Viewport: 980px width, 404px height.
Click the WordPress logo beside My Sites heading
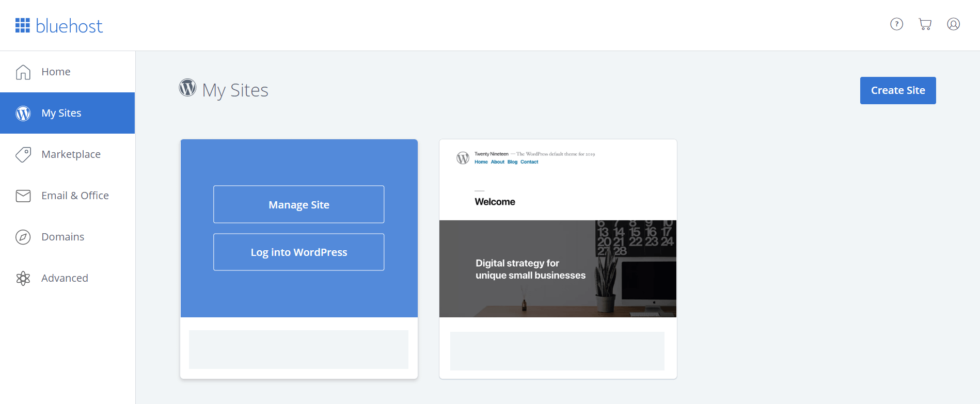[187, 88]
